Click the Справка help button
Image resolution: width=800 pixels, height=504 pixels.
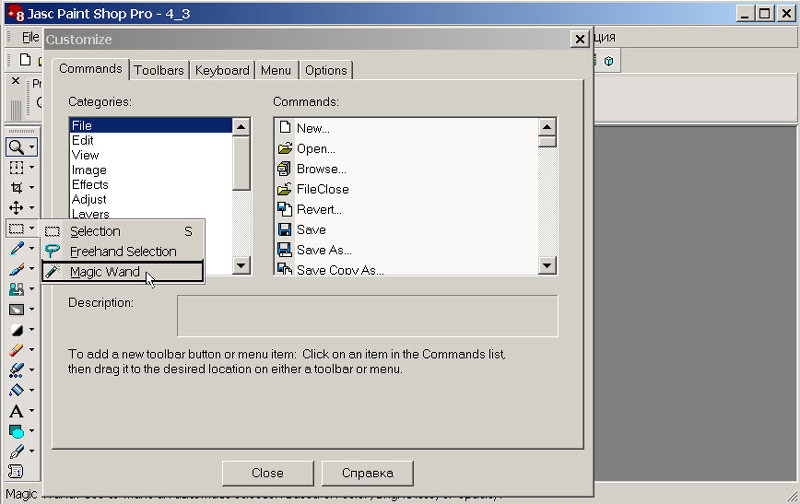coord(367,473)
